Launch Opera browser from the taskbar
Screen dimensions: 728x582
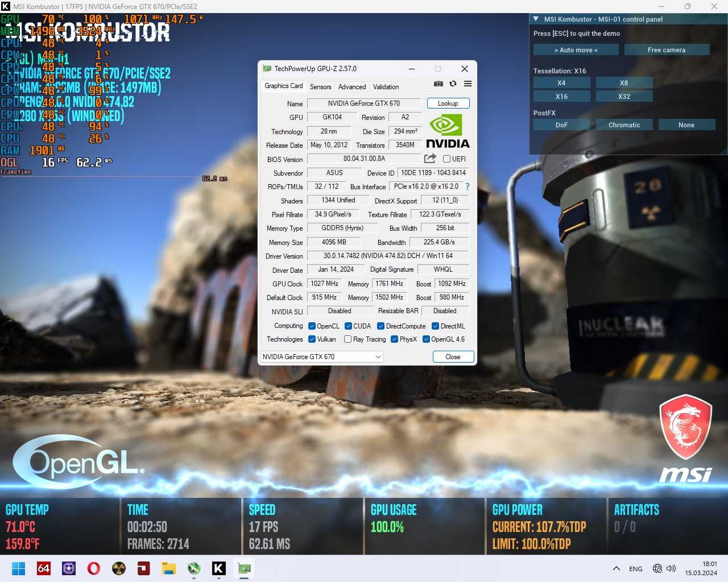pos(94,568)
